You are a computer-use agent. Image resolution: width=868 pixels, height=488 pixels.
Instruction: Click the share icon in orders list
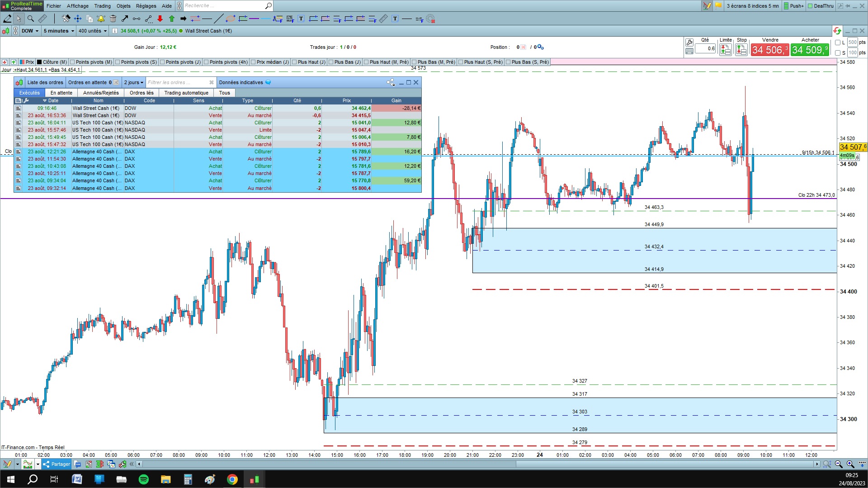coord(391,82)
